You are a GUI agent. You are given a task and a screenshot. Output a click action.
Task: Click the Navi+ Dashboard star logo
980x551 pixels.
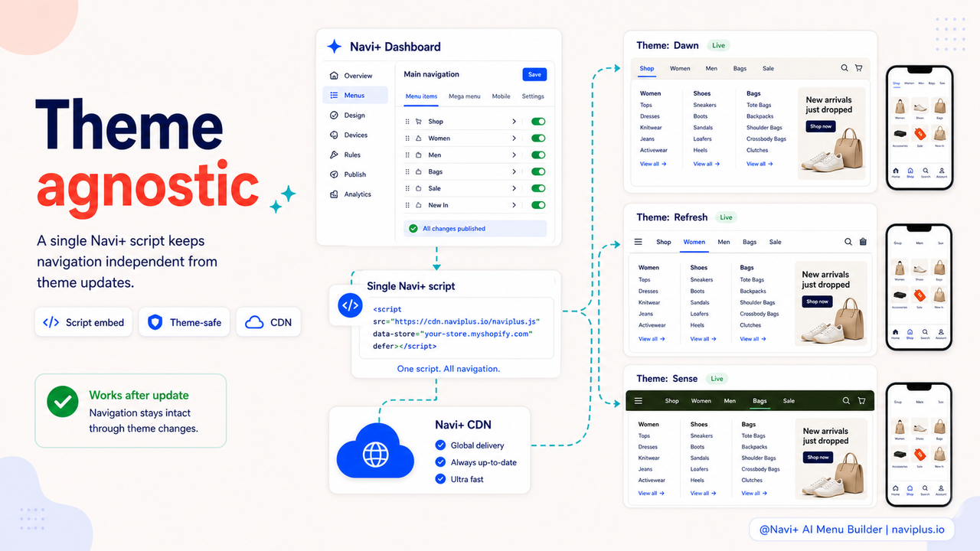335,47
